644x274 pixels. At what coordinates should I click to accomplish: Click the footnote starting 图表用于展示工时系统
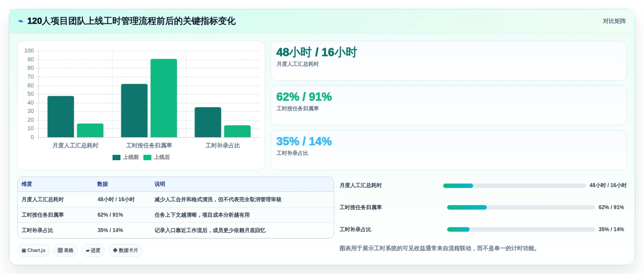coord(440,248)
